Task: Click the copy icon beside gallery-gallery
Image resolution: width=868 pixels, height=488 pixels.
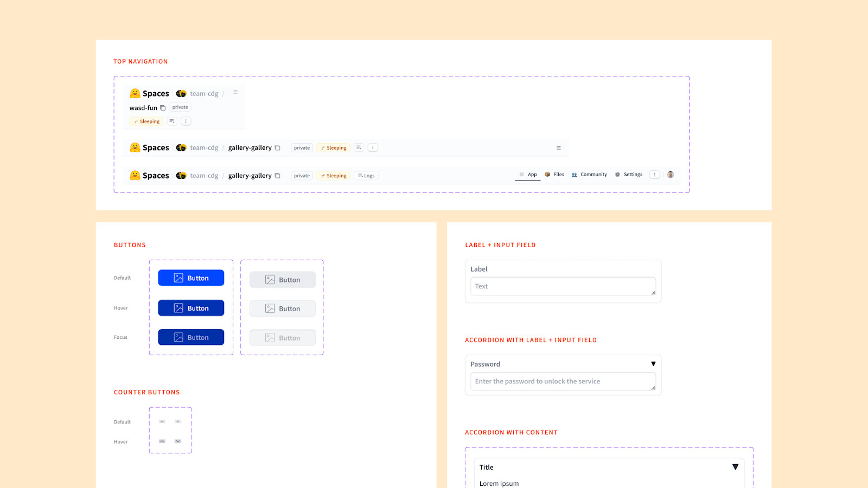Action: (x=277, y=147)
